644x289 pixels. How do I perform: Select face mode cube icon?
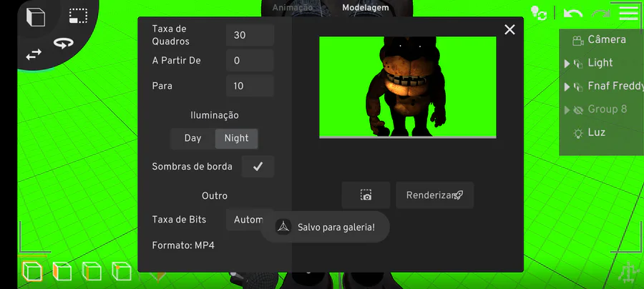[62, 271]
